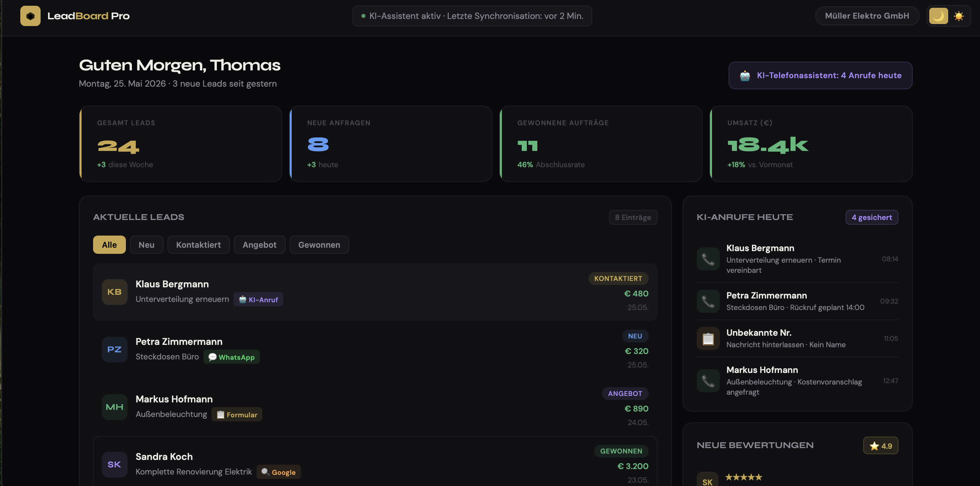The width and height of the screenshot is (980, 486).
Task: Open Klaus Bergmann in KI-Anrufe heute
Action: pos(797,259)
